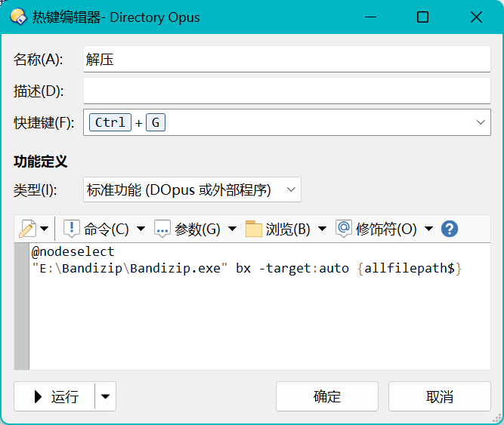Screen dimensions: 504x425
Task: Click the 修饰符(O) @ icon
Action: pos(344,229)
